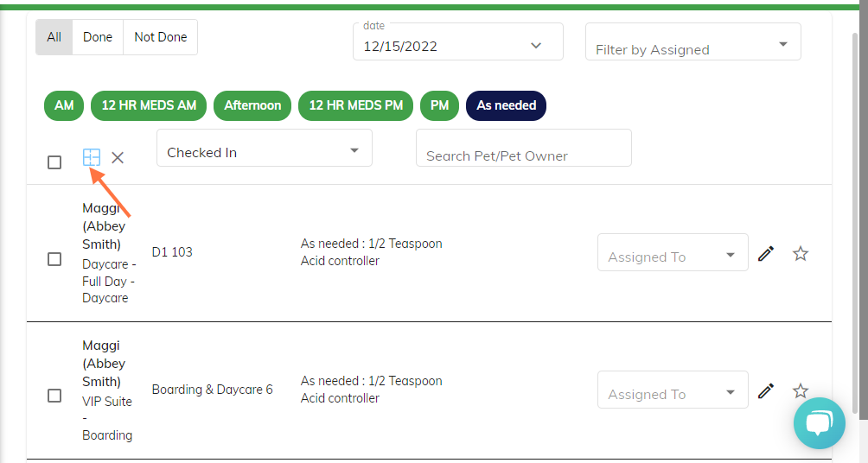Select the PM time pill
The width and height of the screenshot is (868, 463).
pyautogui.click(x=439, y=105)
